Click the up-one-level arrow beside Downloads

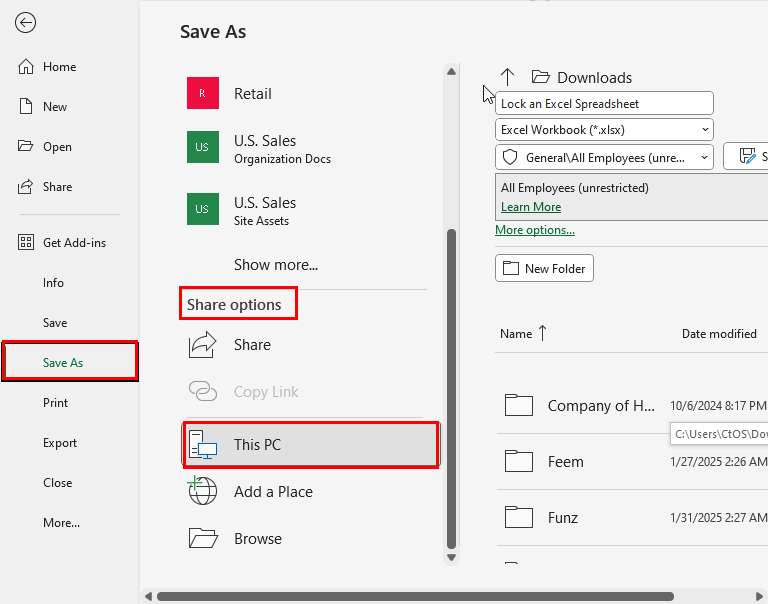[507, 77]
